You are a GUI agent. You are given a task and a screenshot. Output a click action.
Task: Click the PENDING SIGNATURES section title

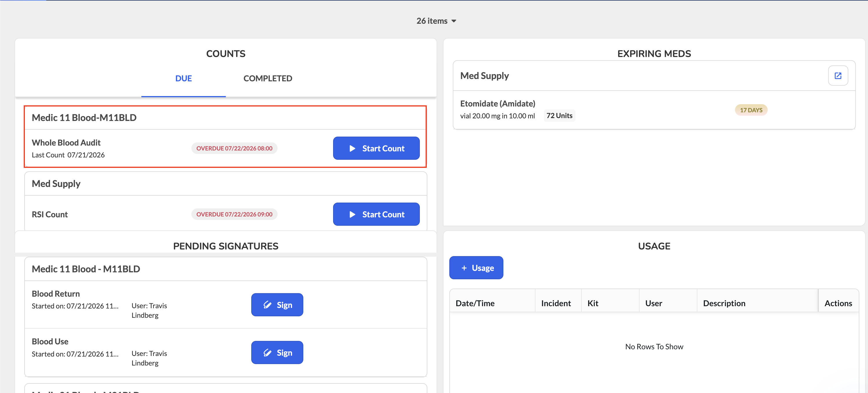pyautogui.click(x=226, y=246)
